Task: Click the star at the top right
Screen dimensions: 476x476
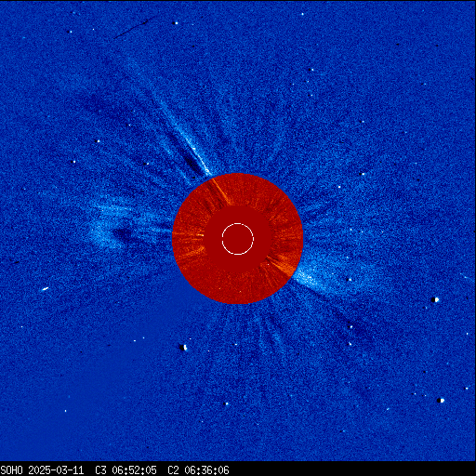Action: pos(302,14)
